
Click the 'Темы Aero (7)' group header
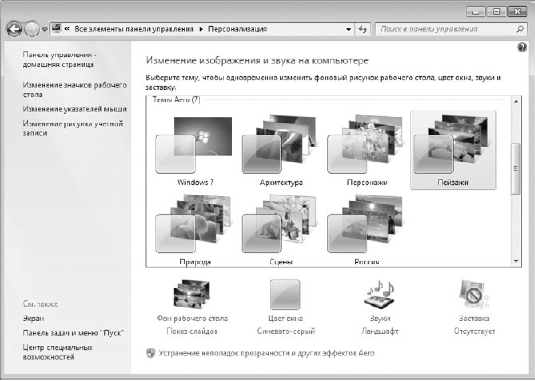point(176,100)
